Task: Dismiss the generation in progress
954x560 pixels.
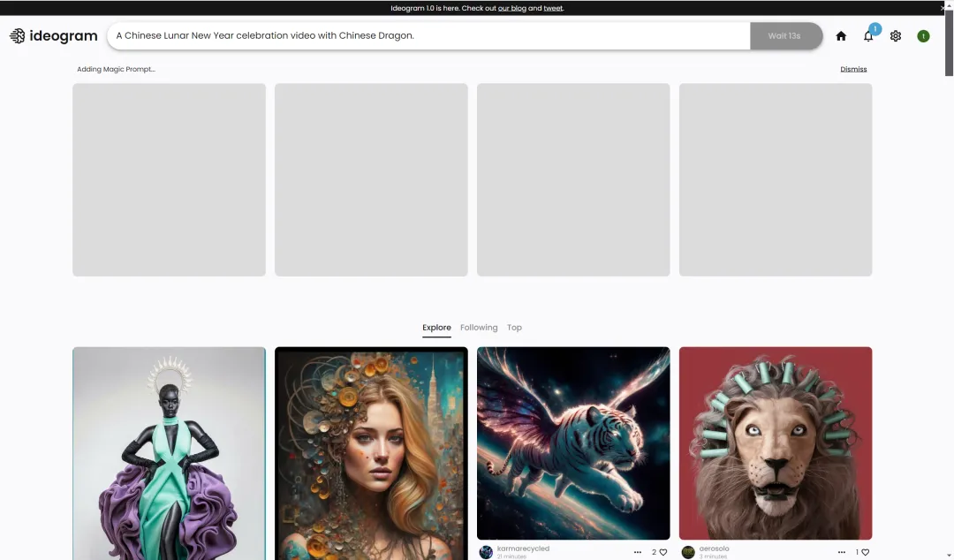Action: 853,69
